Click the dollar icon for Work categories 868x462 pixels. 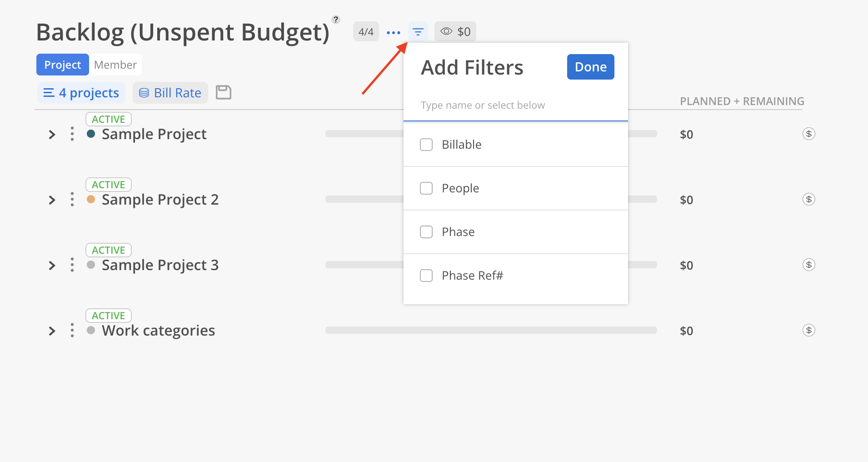[x=808, y=330]
